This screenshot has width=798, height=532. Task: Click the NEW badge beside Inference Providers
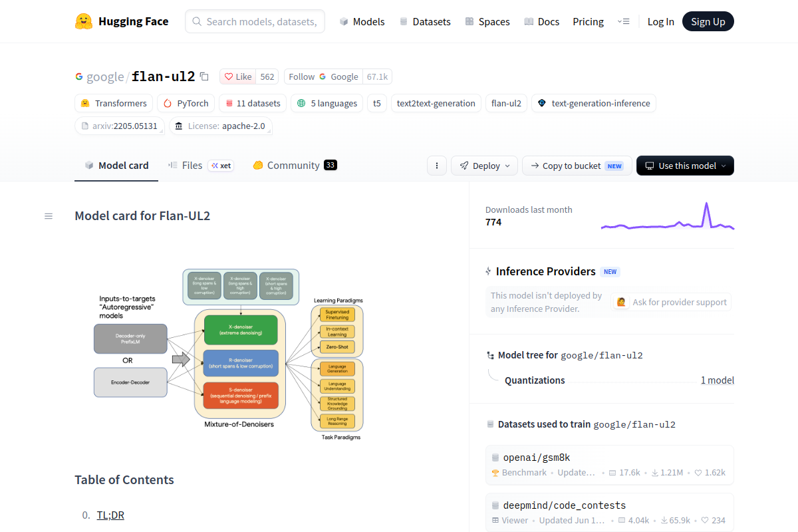tap(610, 271)
